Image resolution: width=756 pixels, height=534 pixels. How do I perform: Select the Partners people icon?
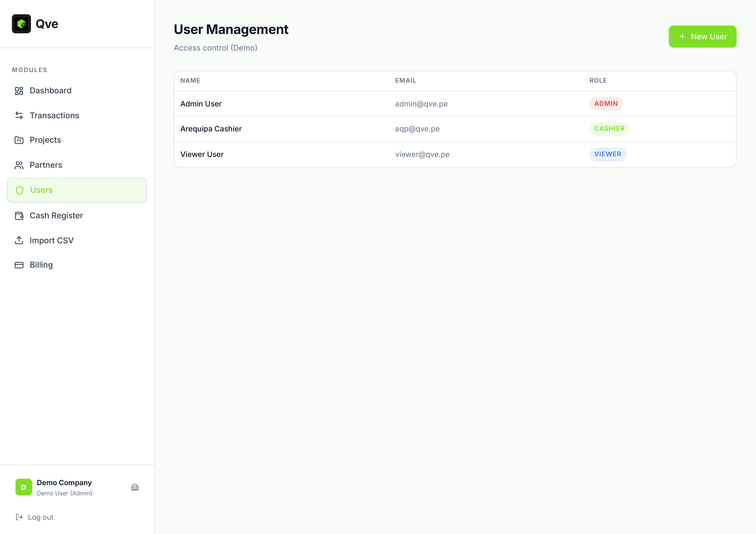point(19,165)
